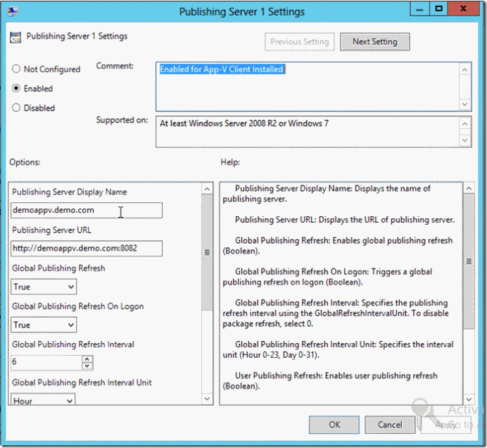Image resolution: width=487 pixels, height=448 pixels.
Task: Click the 'Supported on:' label
Action: coord(122,120)
